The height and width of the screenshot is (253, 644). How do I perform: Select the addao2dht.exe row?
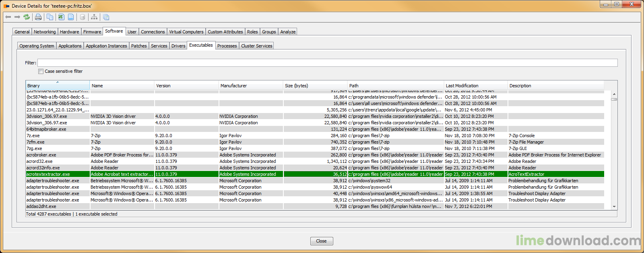pos(315,206)
